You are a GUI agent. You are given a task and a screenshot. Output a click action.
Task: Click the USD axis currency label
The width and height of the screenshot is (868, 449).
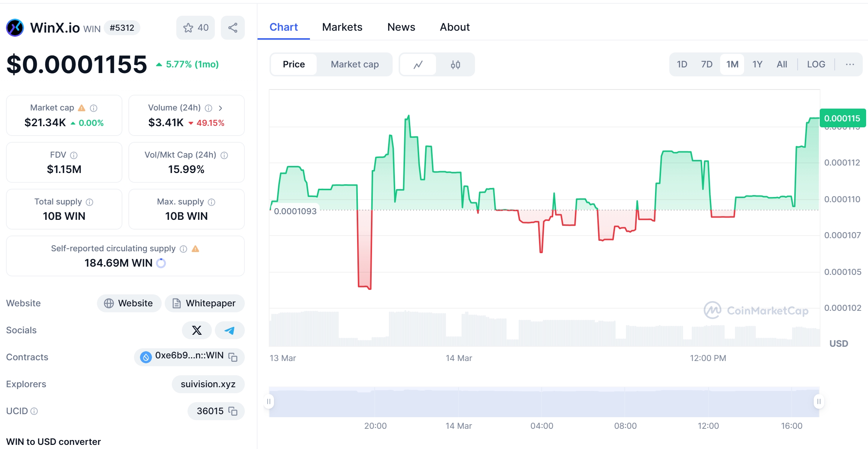pyautogui.click(x=839, y=343)
